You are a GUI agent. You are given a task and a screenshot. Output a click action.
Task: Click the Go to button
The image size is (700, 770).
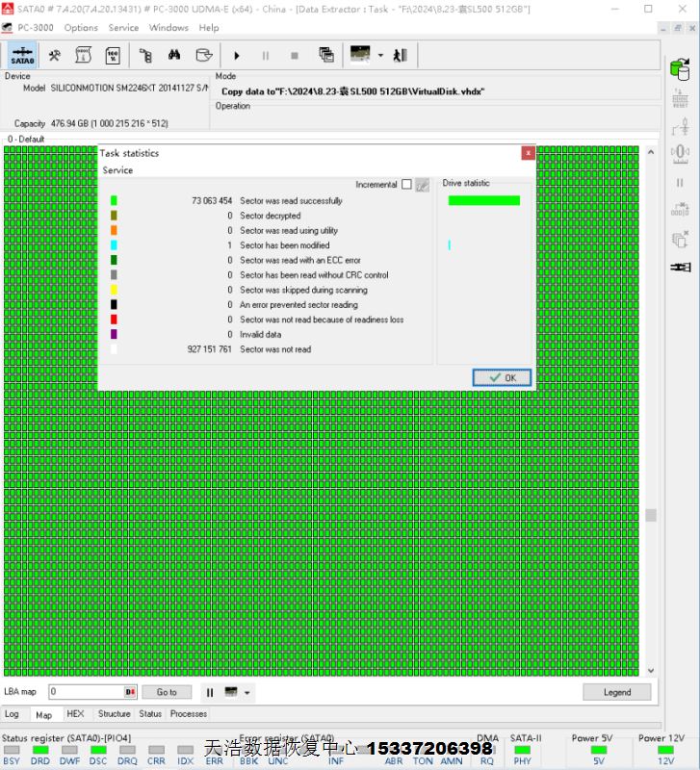click(x=167, y=692)
